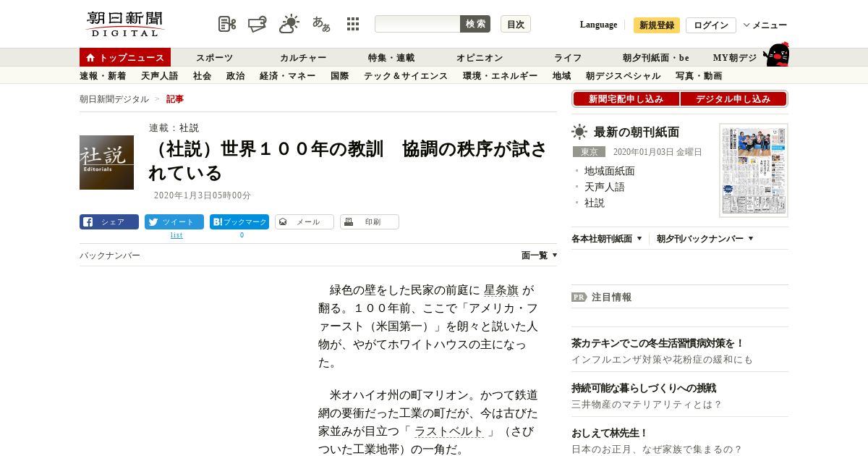The width and height of the screenshot is (868, 456).
Task: Click the 星条旗 keyword link
Action: (501, 290)
